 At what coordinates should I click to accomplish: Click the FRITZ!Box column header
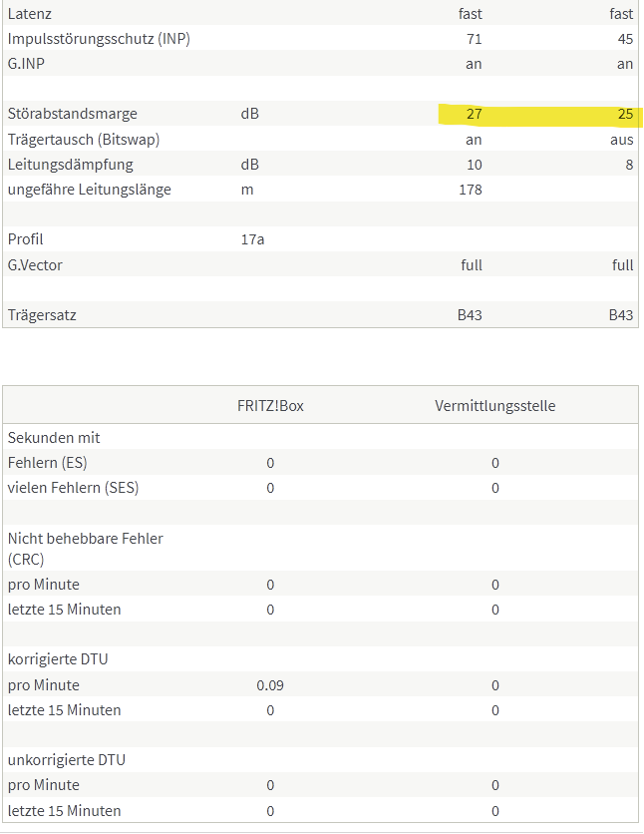coord(270,406)
